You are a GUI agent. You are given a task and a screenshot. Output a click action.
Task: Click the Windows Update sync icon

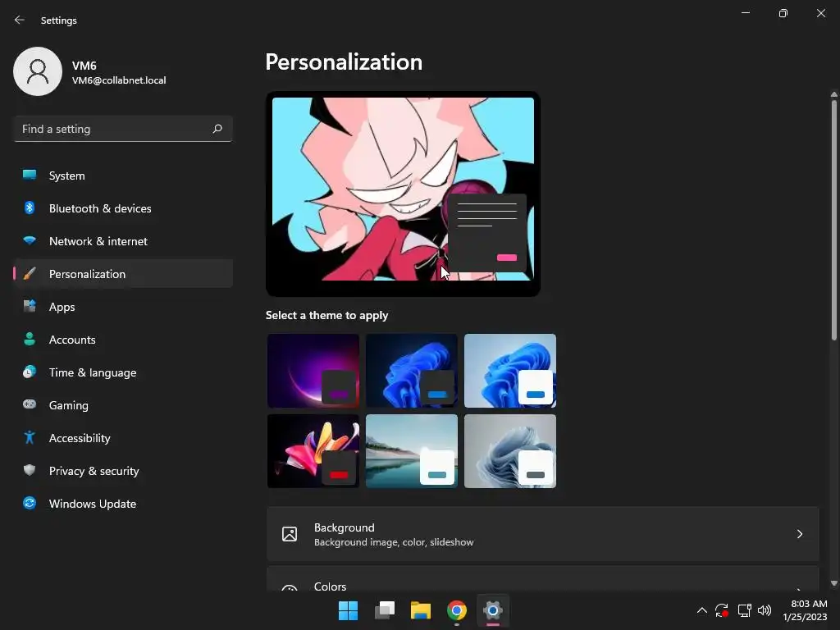coord(30,503)
